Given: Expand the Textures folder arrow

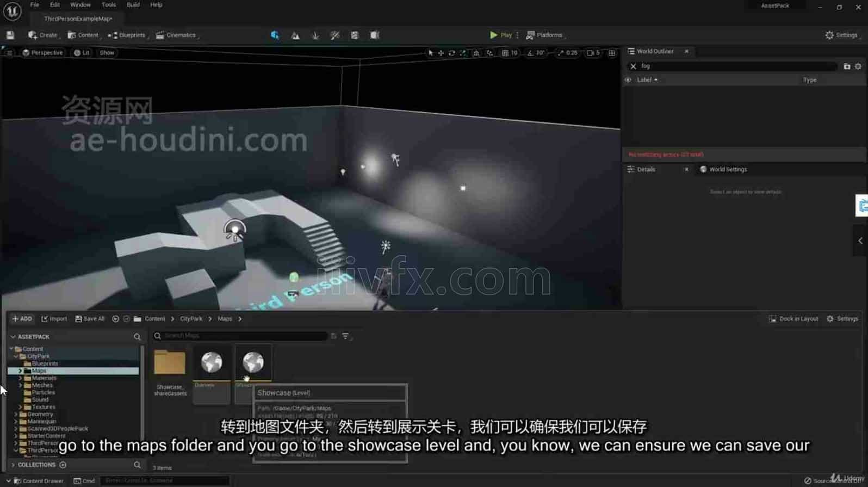Looking at the screenshot, I should pos(20,407).
